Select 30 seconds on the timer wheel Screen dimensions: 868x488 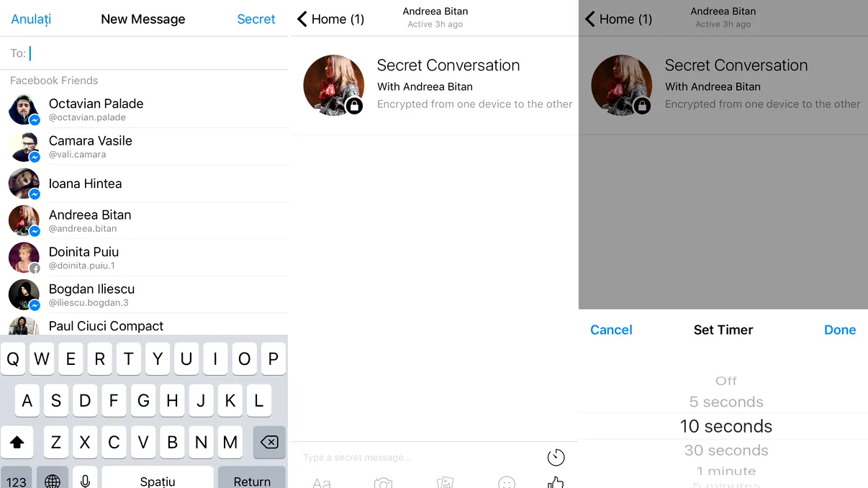point(726,449)
